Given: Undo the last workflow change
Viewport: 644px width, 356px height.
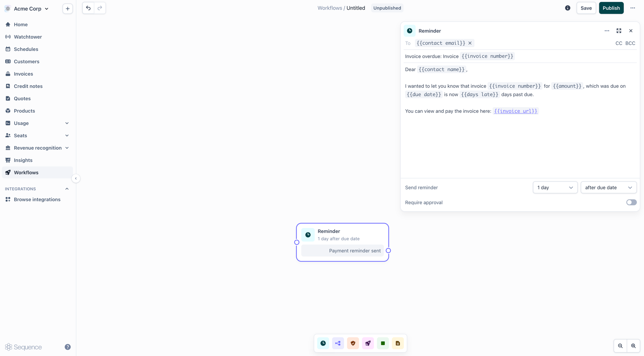Looking at the screenshot, I should coord(88,8).
